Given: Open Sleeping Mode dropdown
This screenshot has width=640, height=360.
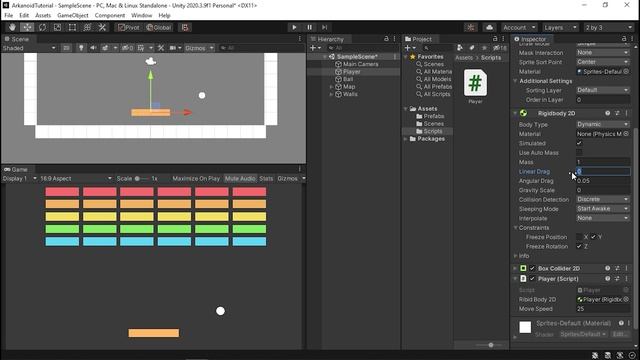Looking at the screenshot, I should tap(602, 209).
